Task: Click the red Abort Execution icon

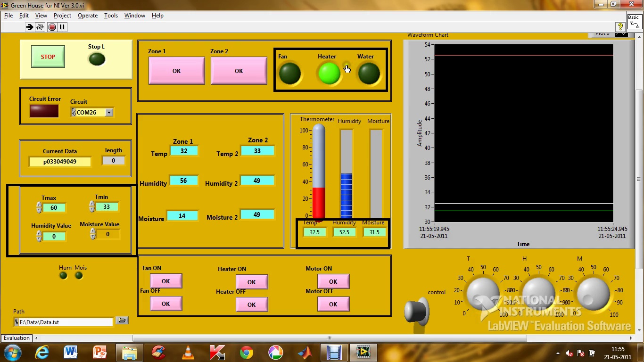Action: [x=52, y=27]
